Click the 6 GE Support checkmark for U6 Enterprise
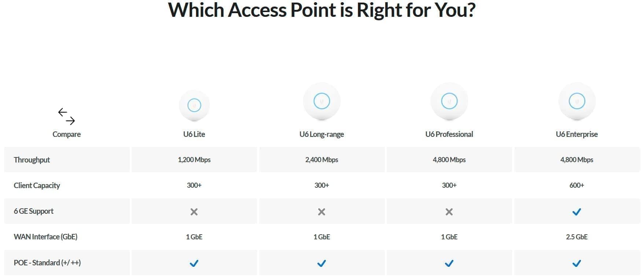 [x=577, y=212]
